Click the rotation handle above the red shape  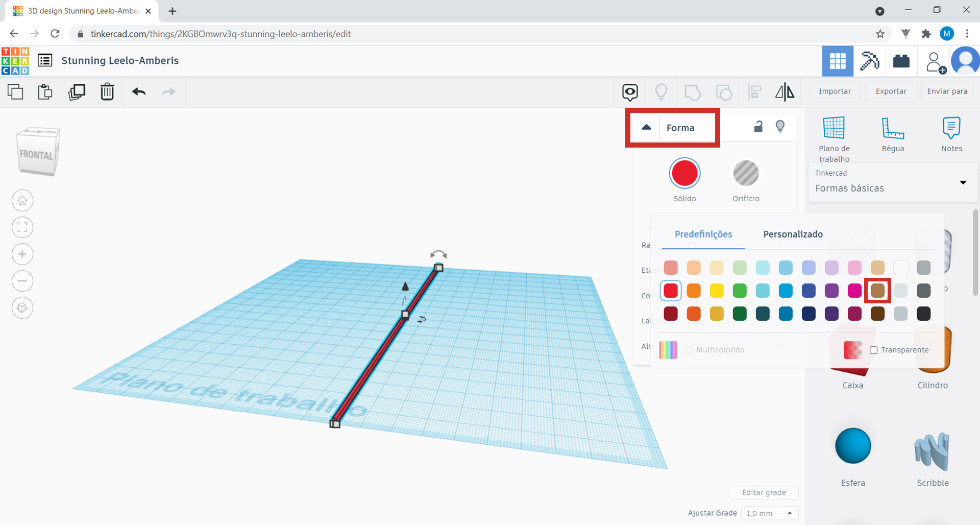(x=438, y=254)
